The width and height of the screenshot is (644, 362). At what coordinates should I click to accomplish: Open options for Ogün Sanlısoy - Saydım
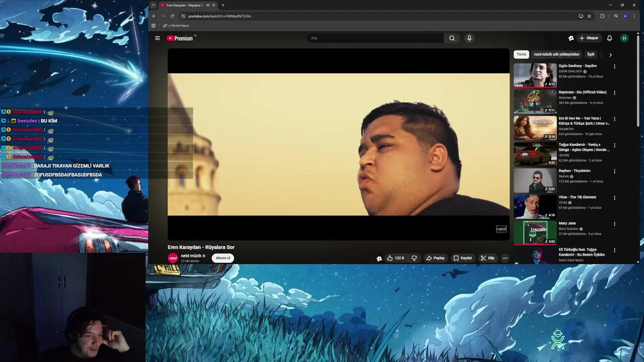tap(614, 66)
